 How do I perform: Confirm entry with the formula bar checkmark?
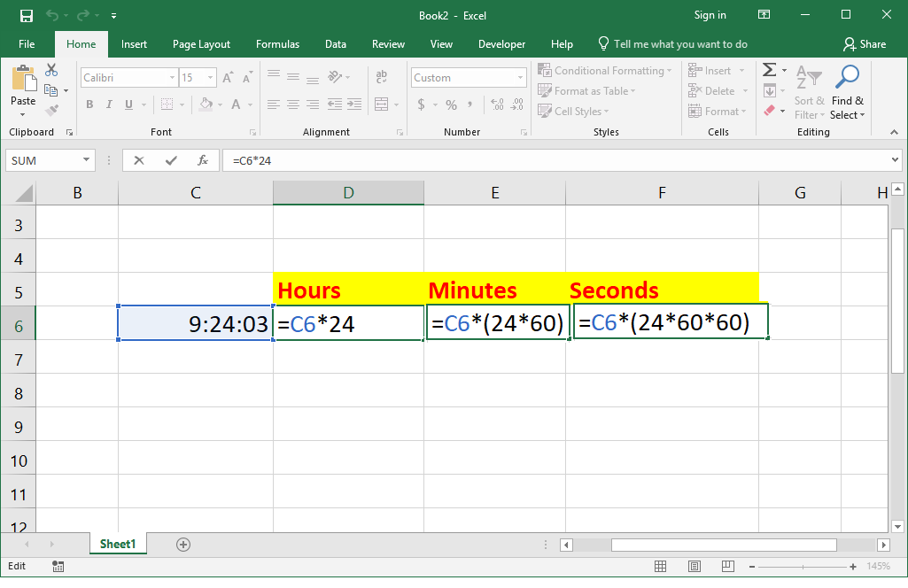point(172,160)
